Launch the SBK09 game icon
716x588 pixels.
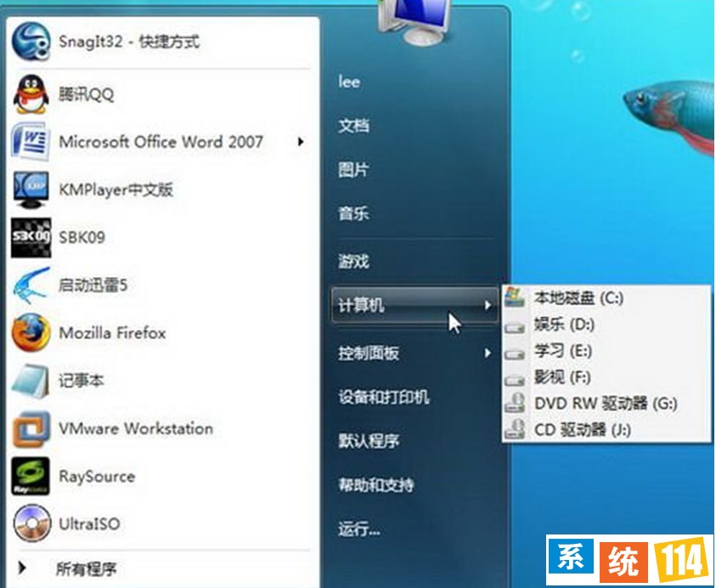31,237
